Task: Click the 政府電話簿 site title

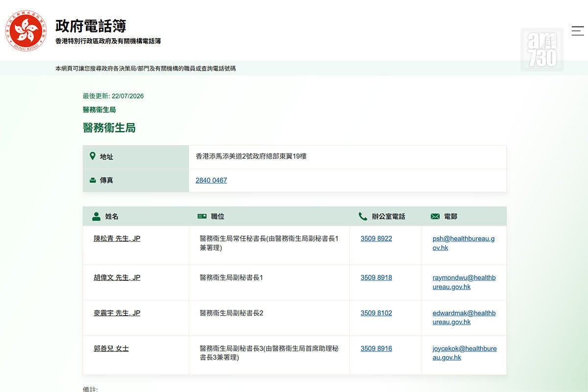Action: 91,25
